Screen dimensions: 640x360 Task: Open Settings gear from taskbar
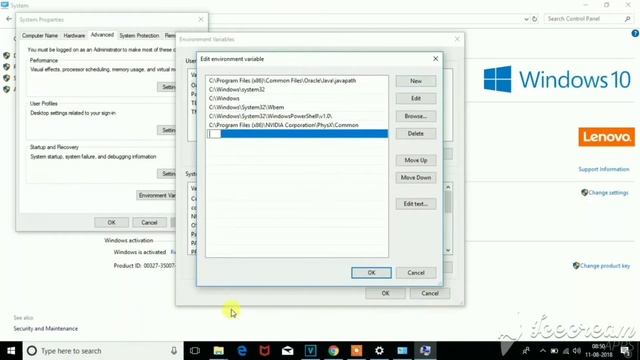379,351
